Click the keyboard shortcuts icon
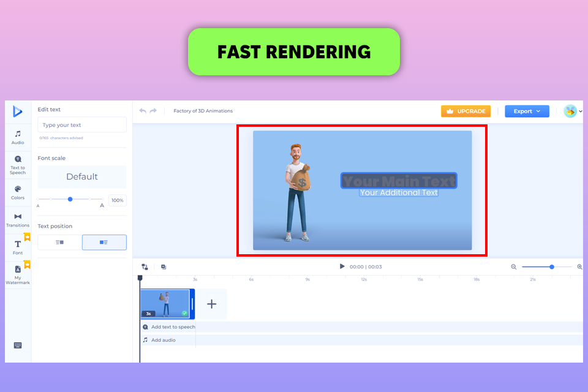 pyautogui.click(x=18, y=345)
